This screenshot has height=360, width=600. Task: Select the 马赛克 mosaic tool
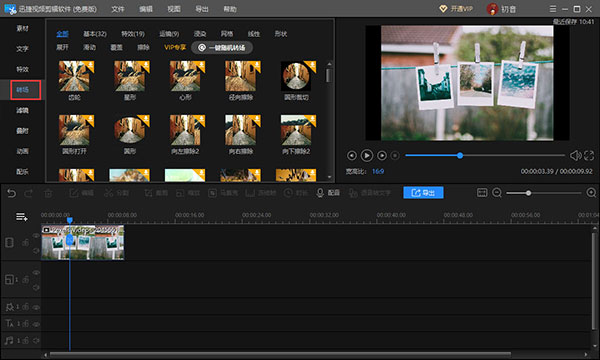point(223,193)
